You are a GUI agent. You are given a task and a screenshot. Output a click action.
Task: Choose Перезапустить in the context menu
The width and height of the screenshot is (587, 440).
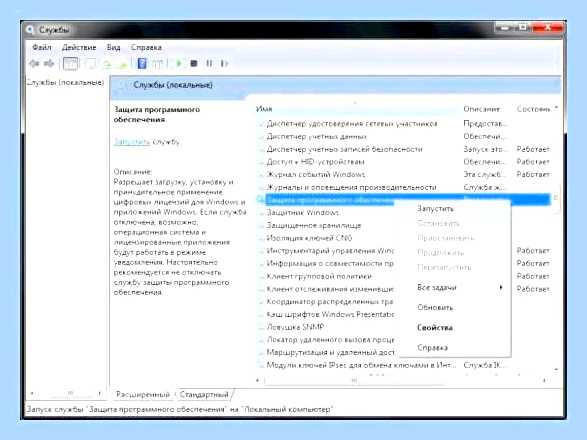coord(444,267)
